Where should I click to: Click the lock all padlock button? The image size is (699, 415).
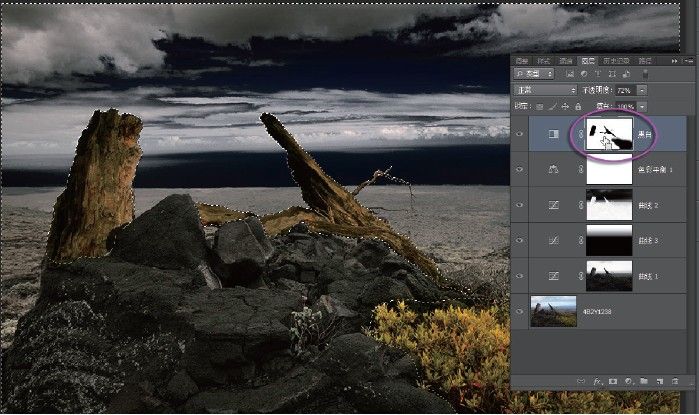click(x=577, y=104)
